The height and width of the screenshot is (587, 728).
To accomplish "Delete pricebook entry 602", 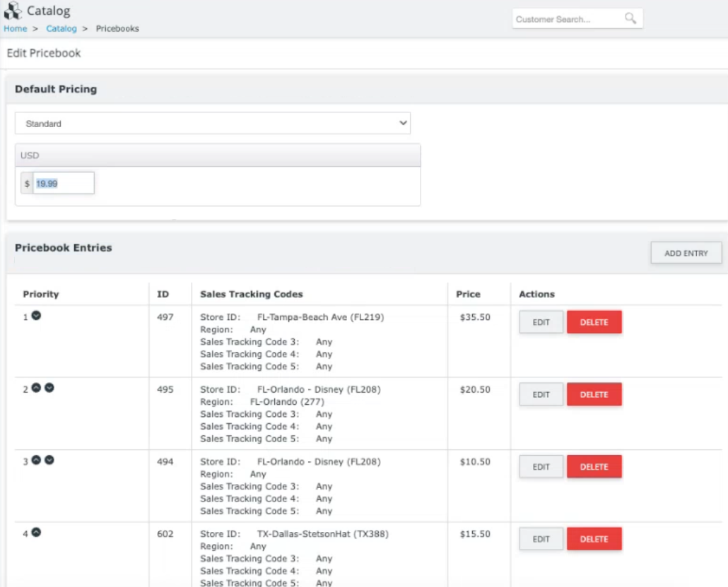I will [x=594, y=539].
